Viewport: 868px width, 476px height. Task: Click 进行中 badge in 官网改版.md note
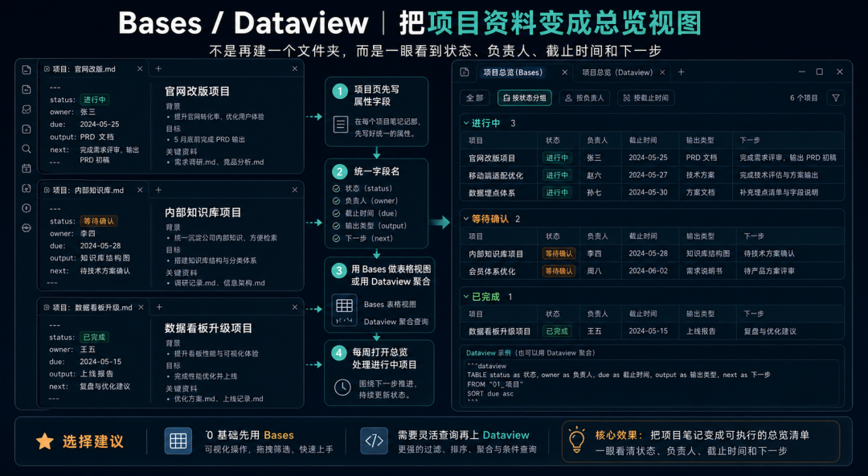coord(95,100)
